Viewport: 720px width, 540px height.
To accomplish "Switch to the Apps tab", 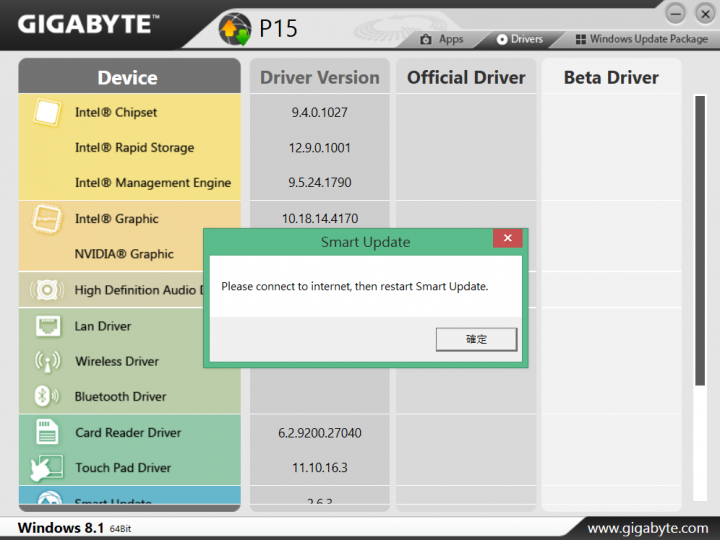I will (x=442, y=39).
